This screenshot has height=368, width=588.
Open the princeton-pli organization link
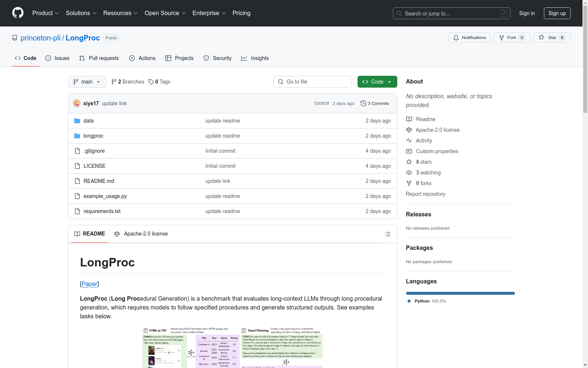tap(40, 38)
